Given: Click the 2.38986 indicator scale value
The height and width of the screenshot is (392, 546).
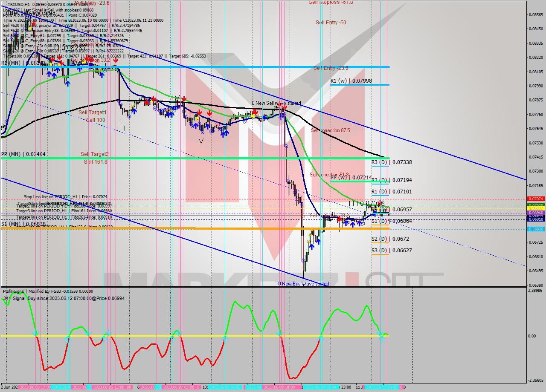Looking at the screenshot, I should point(536,291).
